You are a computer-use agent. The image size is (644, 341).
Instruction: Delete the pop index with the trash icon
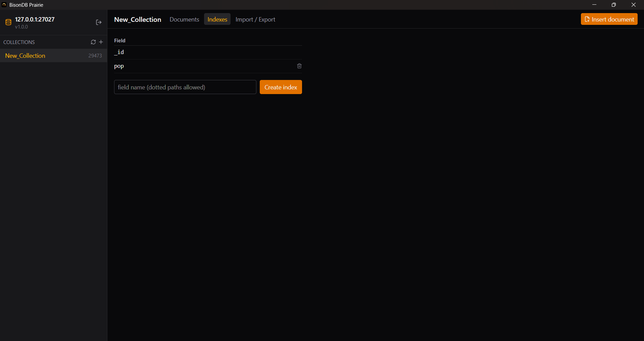[x=299, y=66]
